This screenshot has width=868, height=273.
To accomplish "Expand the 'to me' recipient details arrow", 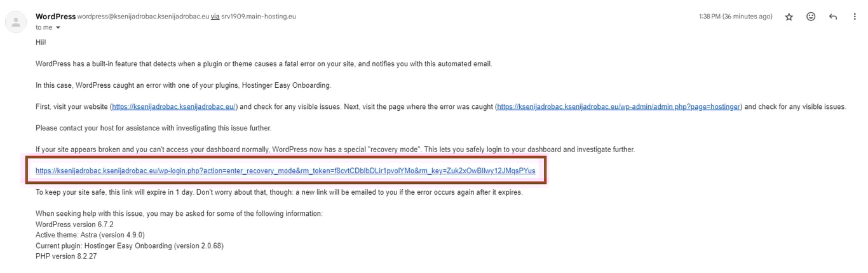I will [x=58, y=27].
